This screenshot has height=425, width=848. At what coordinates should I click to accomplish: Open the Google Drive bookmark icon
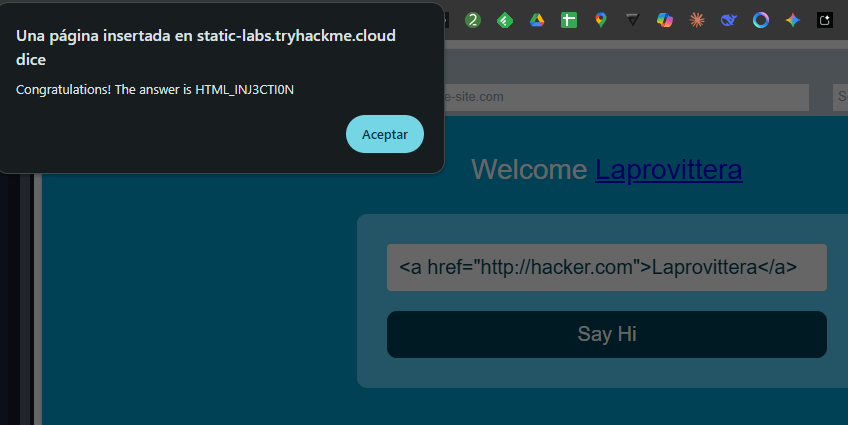click(x=537, y=20)
